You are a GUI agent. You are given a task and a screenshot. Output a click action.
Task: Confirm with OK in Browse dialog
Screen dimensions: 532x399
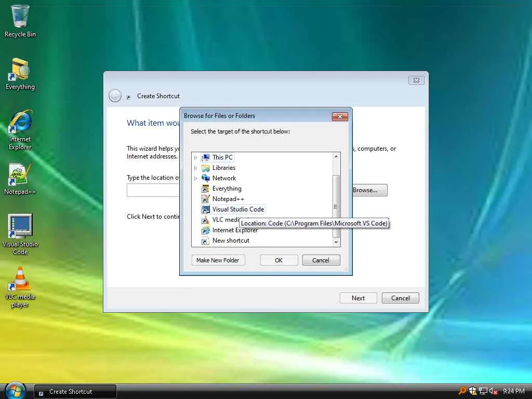[x=279, y=260]
